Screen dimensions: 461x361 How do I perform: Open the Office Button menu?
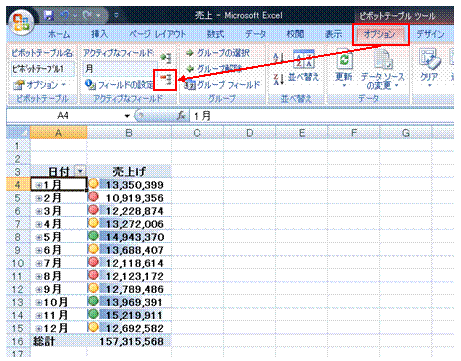pos(21,22)
